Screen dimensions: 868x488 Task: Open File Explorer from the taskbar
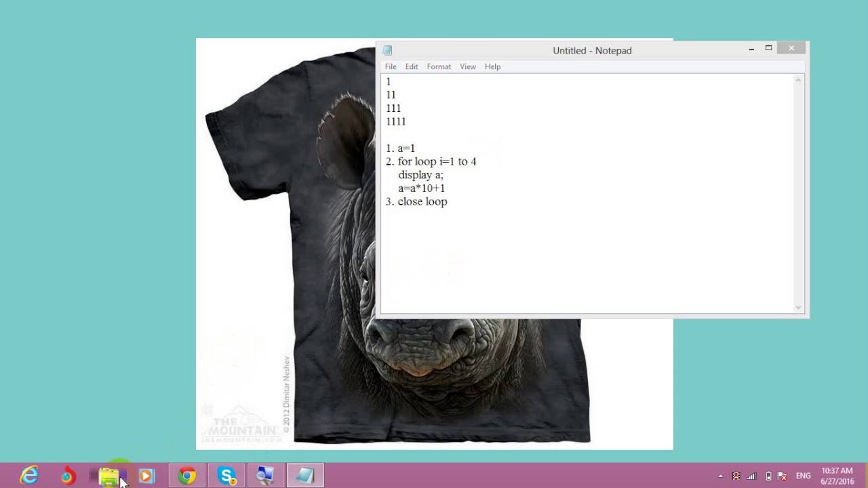(108, 476)
